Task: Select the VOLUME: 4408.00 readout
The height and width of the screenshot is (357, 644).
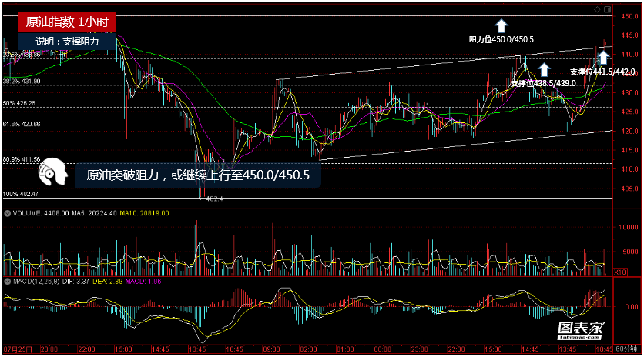Action: pos(41,213)
